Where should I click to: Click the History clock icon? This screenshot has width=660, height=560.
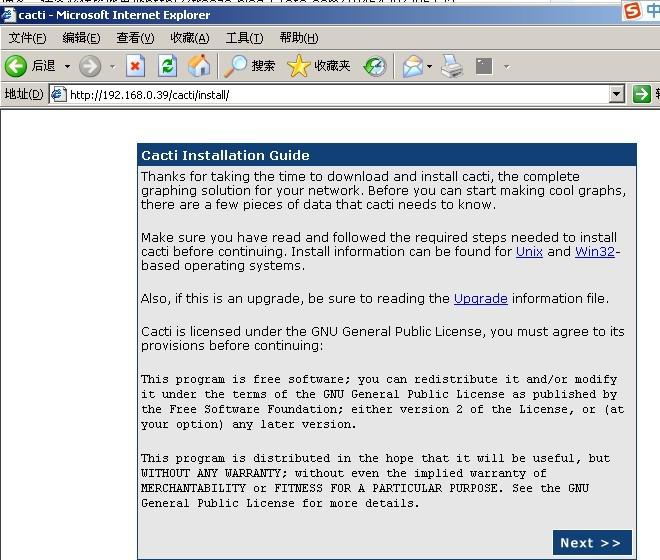[x=375, y=66]
